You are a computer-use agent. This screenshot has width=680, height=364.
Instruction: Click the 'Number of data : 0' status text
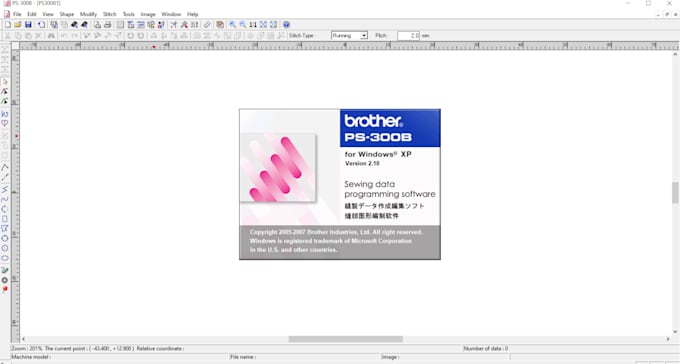point(486,348)
